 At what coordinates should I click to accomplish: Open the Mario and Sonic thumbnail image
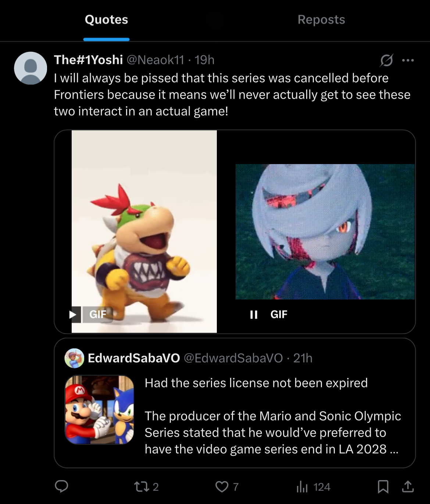coord(100,409)
